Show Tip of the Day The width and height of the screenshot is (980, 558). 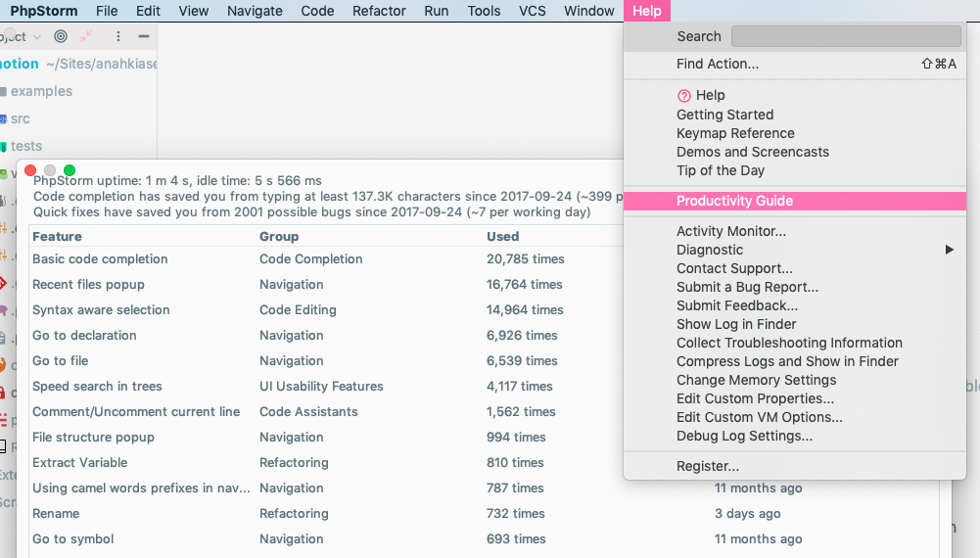(795, 170)
